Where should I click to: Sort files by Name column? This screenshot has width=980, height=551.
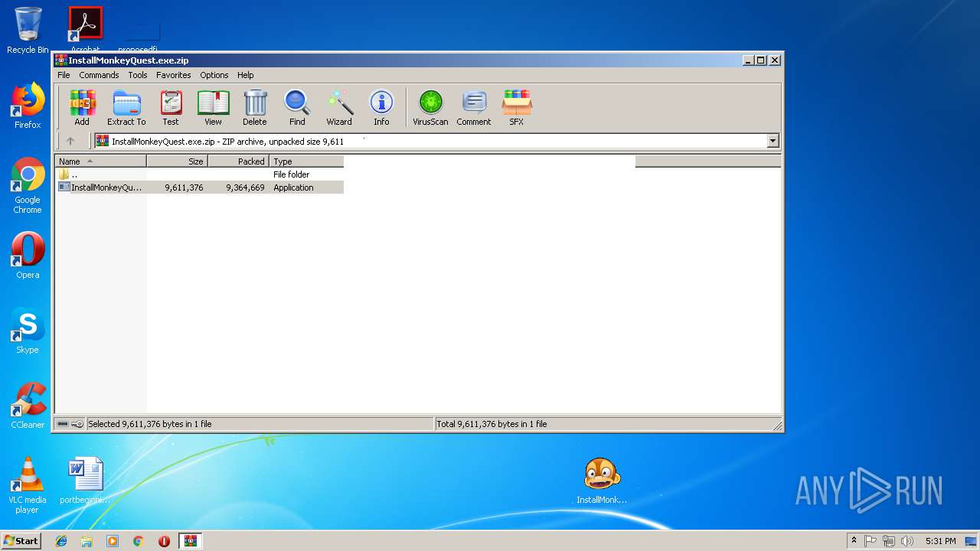pyautogui.click(x=101, y=161)
